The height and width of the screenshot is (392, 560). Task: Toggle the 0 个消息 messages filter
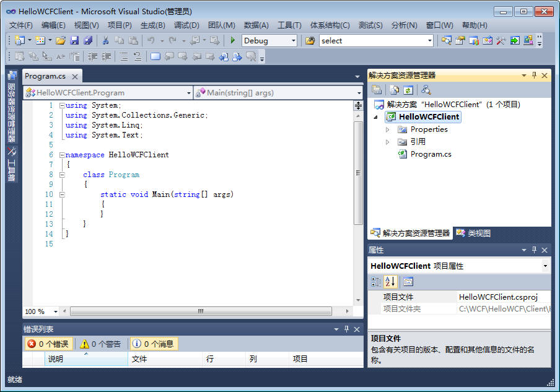[x=154, y=344]
